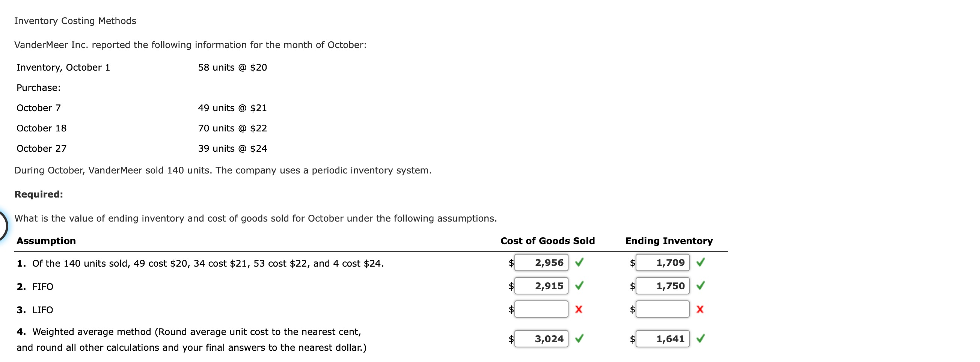Click the green checkmark beside 2,956

click(x=579, y=262)
